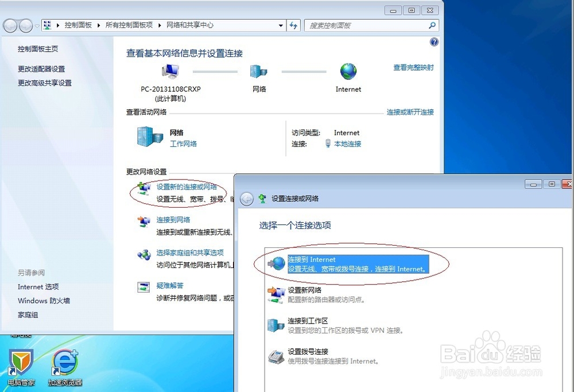
Task: Click the 设置拨号连接 dial-up icon
Action: (276, 358)
